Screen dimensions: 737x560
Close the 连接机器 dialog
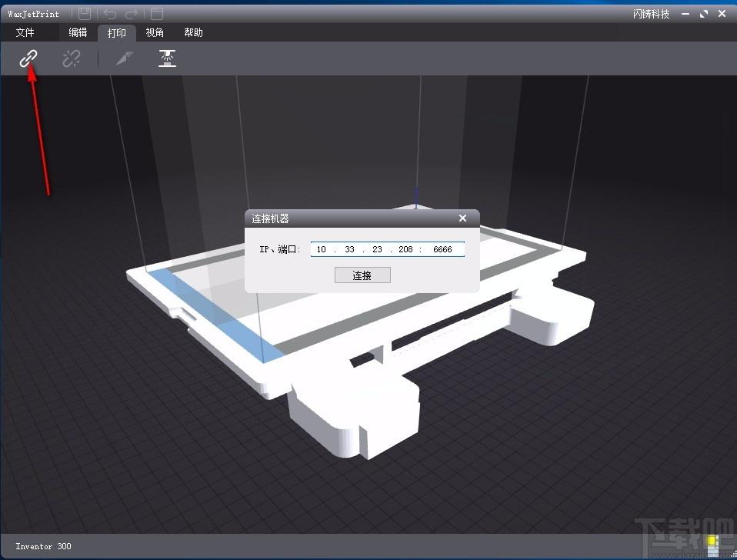pos(462,218)
